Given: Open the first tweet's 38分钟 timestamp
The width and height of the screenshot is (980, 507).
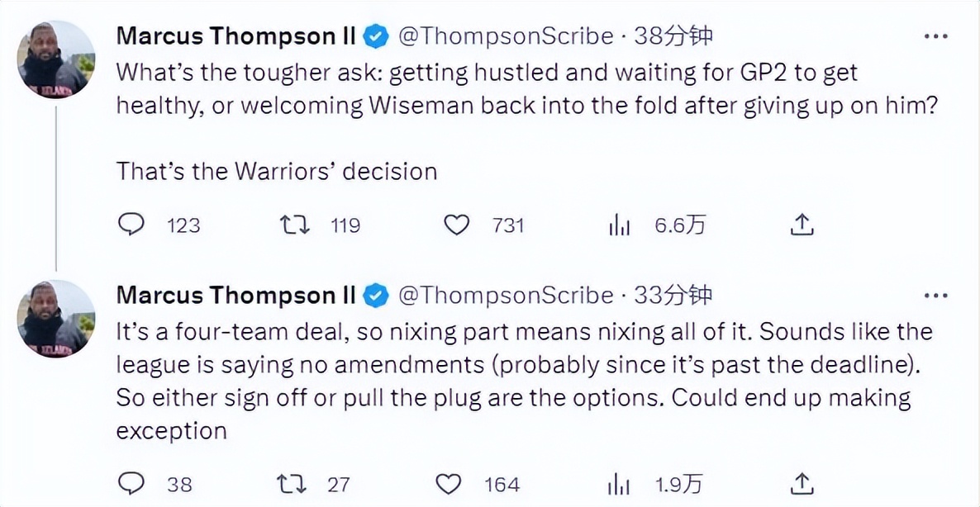Looking at the screenshot, I should tap(672, 37).
